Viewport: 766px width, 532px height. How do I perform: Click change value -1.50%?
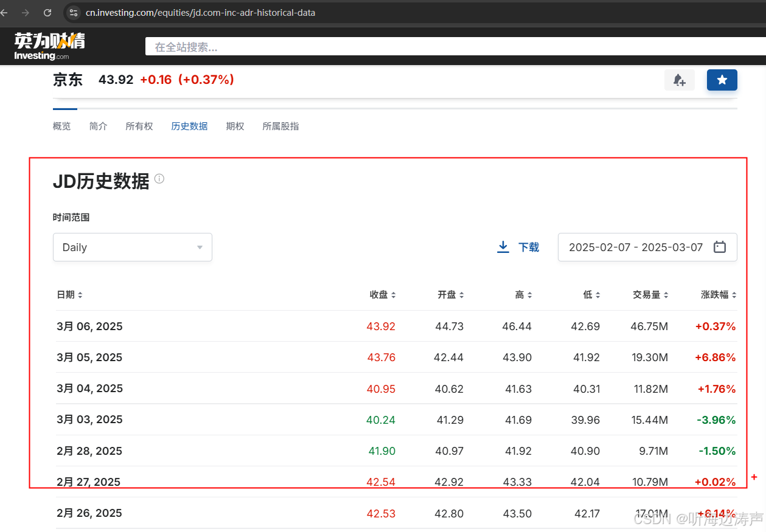[717, 451]
